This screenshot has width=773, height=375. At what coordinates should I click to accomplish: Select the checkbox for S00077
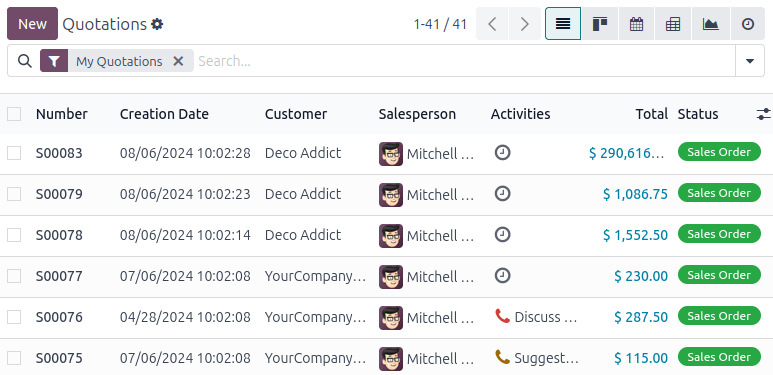pyautogui.click(x=14, y=276)
